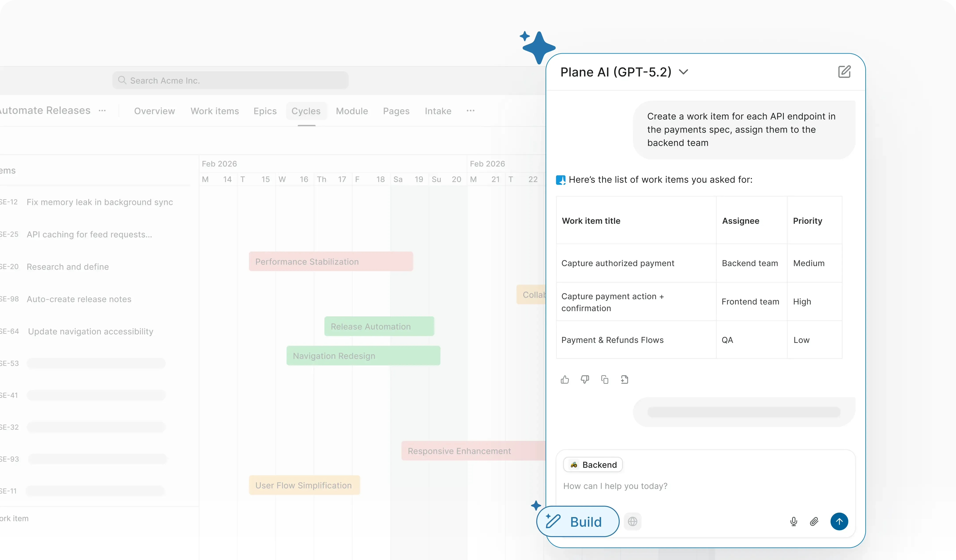Toggle Build mode on
Screen dimensions: 956x560
pos(577,521)
